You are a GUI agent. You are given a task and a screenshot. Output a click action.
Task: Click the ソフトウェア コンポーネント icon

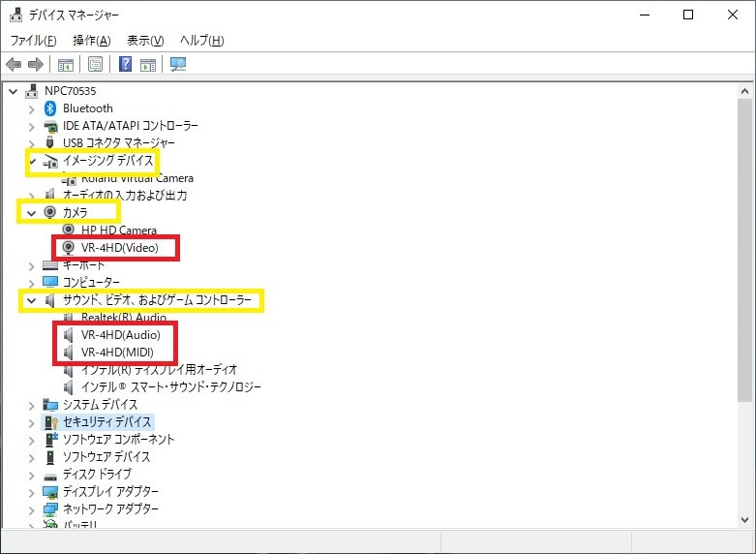(x=50, y=439)
